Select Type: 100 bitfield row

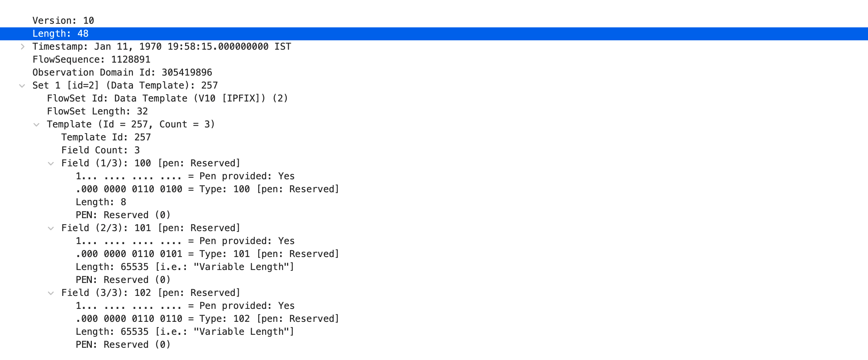pyautogui.click(x=207, y=189)
